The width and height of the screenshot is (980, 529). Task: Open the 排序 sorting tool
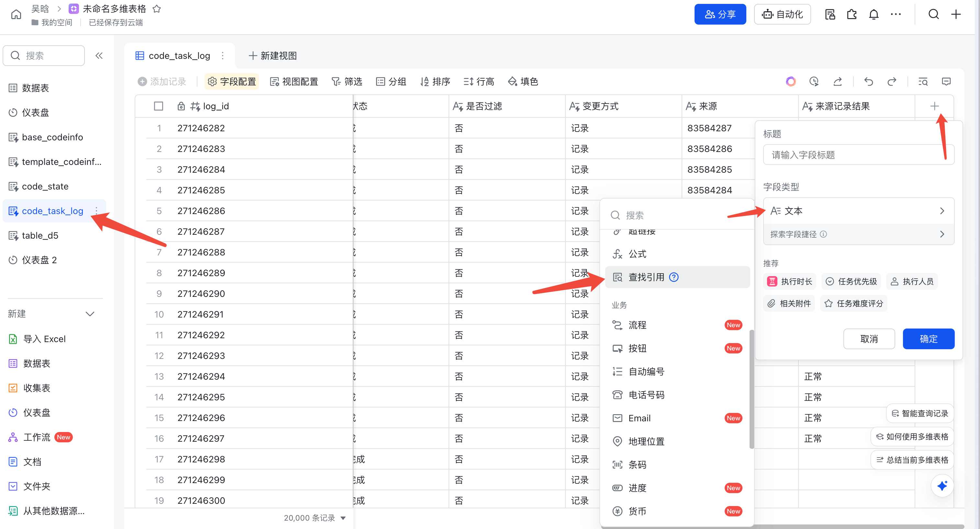pos(435,81)
